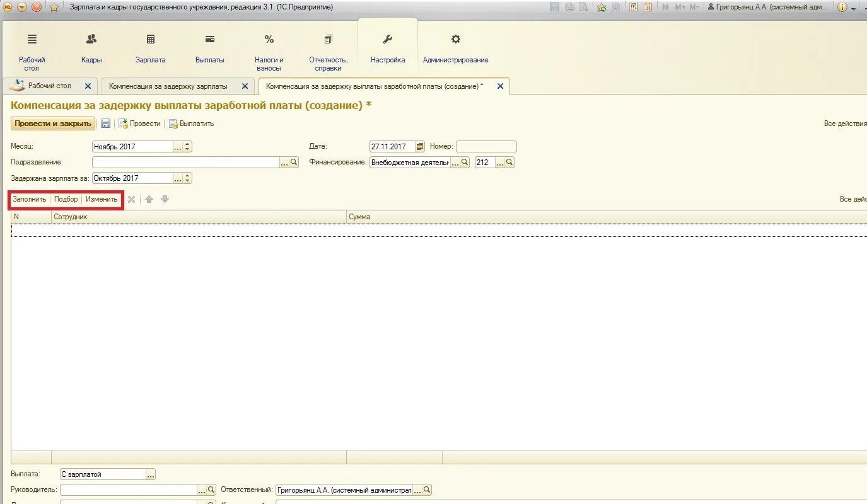Open the info (i) help icon

tap(842, 7)
